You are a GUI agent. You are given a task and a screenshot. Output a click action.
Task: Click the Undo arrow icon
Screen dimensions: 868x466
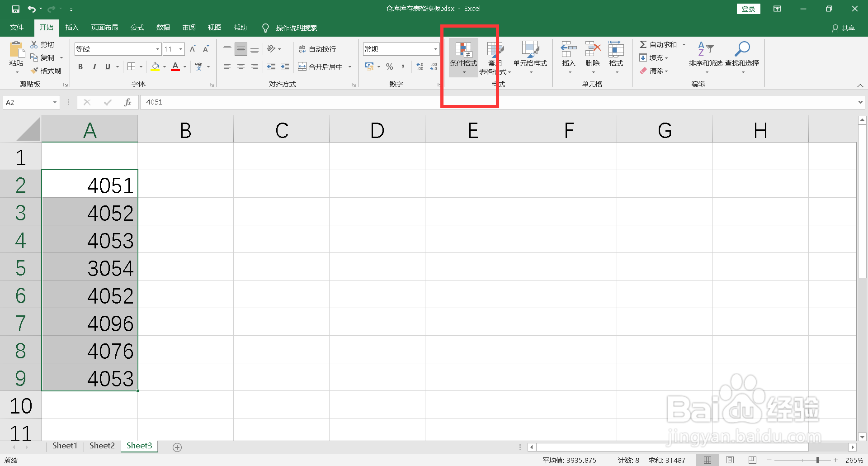click(31, 9)
